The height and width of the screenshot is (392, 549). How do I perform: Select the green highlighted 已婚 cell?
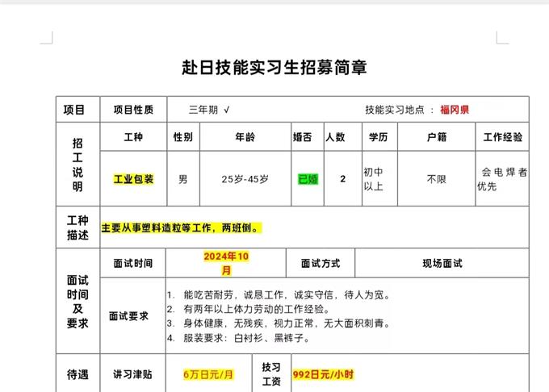click(308, 179)
